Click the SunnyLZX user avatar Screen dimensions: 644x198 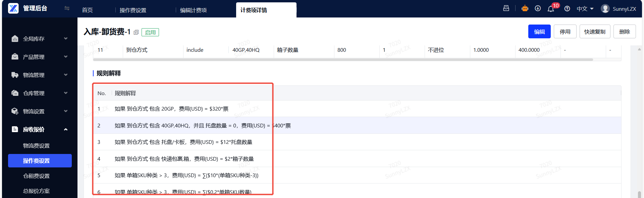tap(605, 9)
